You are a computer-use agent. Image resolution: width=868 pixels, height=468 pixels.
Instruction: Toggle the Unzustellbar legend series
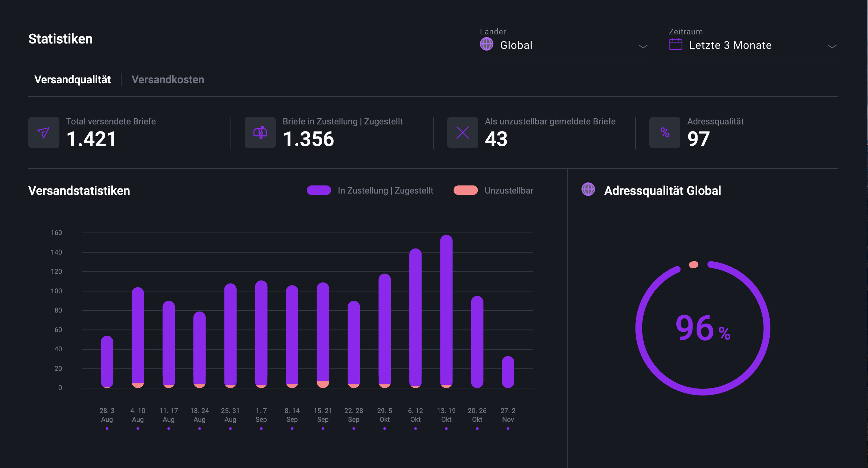pyautogui.click(x=509, y=191)
